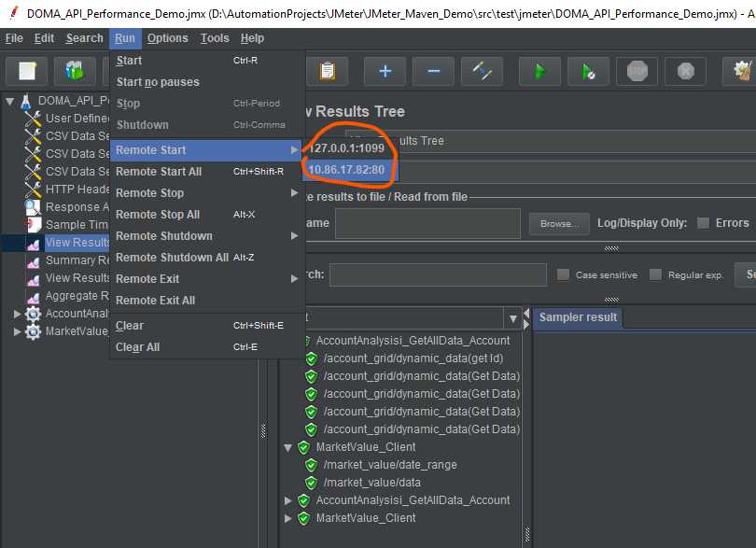Toggle the Errors log/display checkbox
Image resolution: width=756 pixels, height=548 pixels.
(704, 223)
